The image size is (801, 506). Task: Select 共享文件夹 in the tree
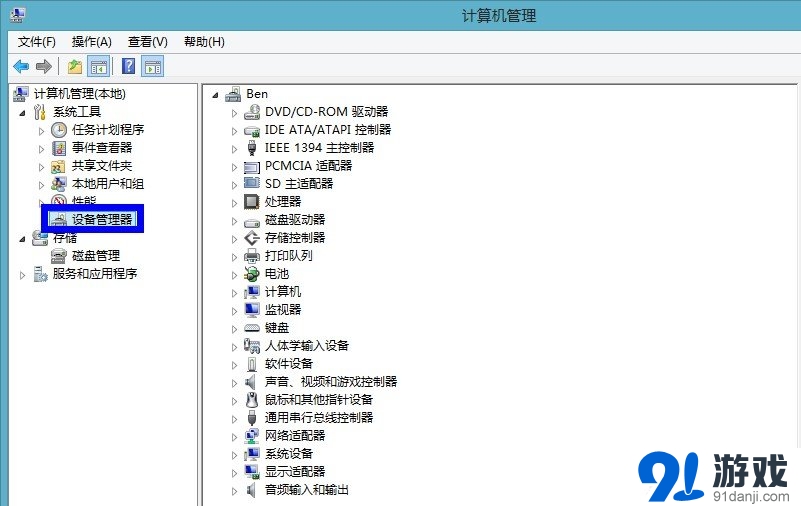click(x=102, y=166)
